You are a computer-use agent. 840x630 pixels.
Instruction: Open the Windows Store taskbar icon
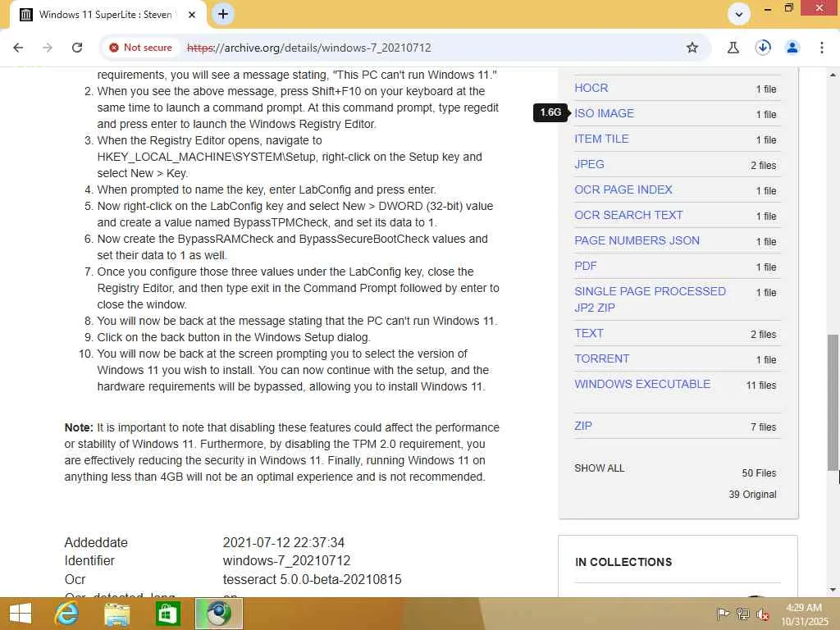pyautogui.click(x=167, y=614)
